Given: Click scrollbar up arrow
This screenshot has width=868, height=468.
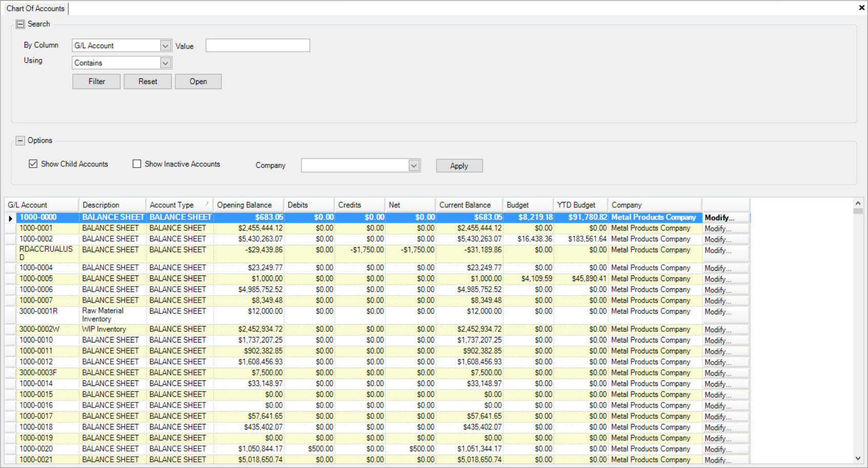Looking at the screenshot, I should [x=858, y=203].
